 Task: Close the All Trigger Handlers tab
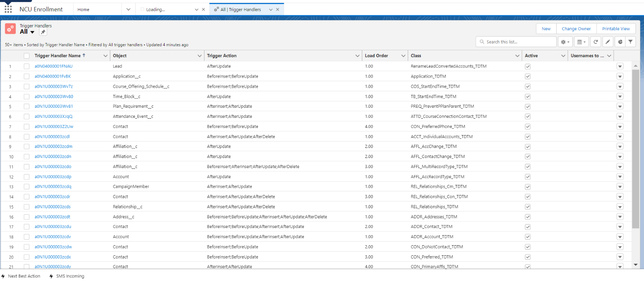tap(277, 10)
